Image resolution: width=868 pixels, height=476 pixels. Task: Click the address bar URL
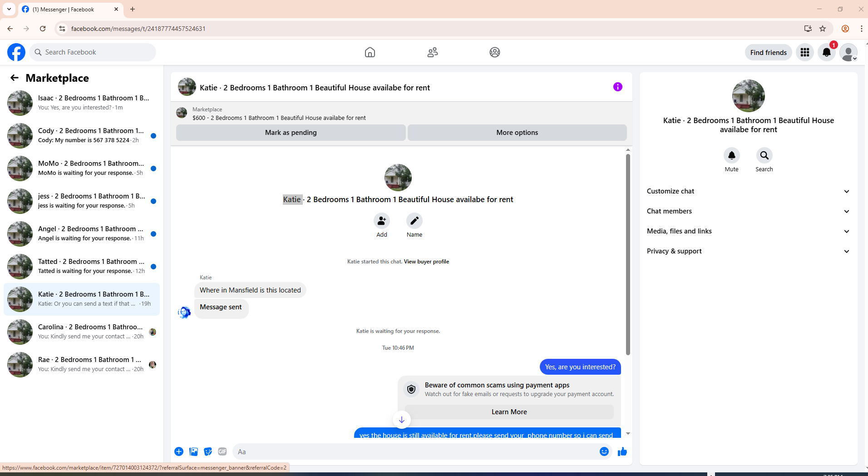138,29
